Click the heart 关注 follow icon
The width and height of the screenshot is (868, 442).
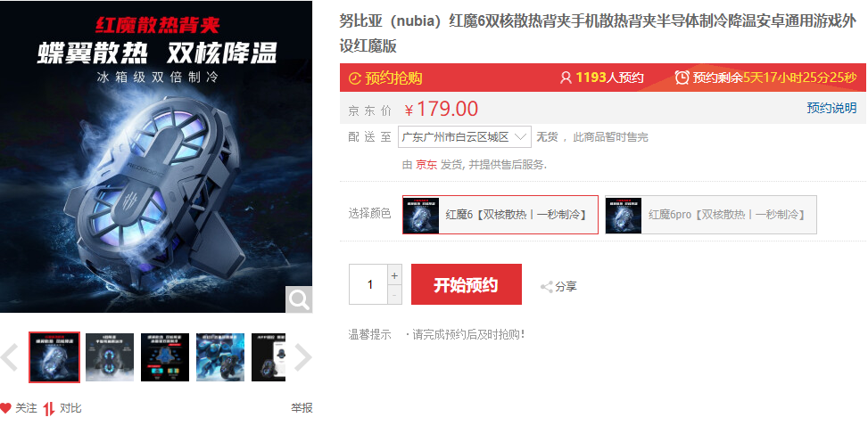point(5,408)
